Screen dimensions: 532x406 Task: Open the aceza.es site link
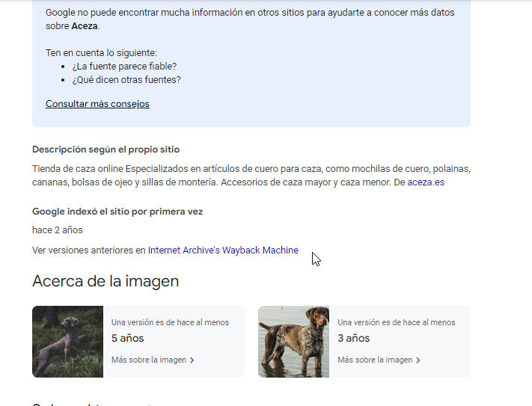coord(426,182)
